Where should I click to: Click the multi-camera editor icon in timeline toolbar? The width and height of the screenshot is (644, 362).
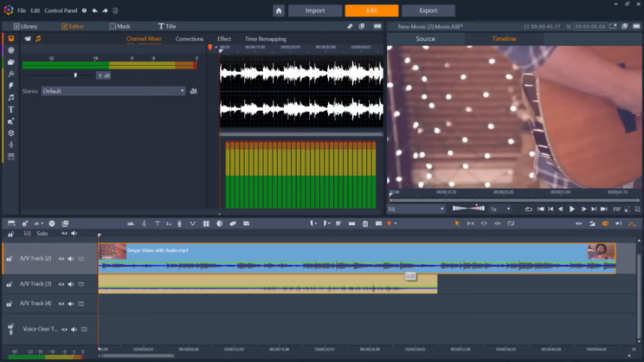tap(206, 224)
